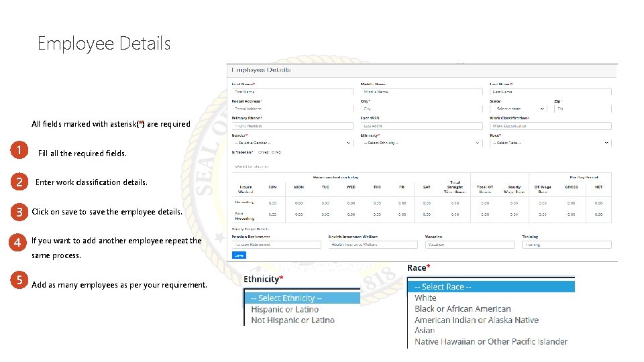Screen dimensions: 644x362
Task: Click the Work Classification input field
Action: point(550,126)
